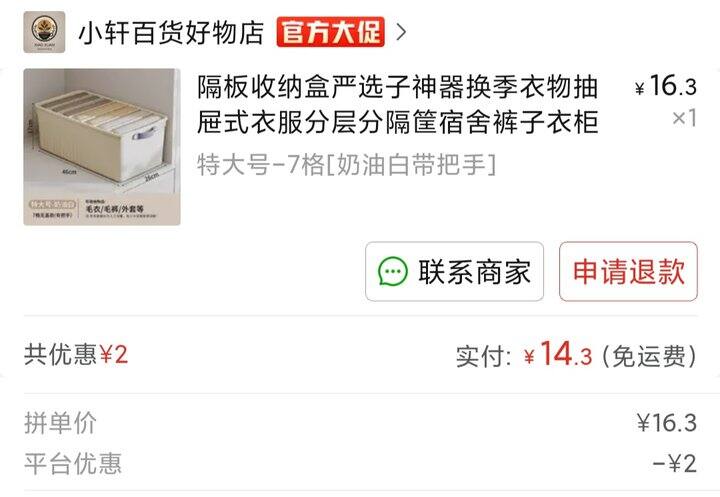The image size is (720, 497).
Task: Open the storage box product thumbnail
Action: tap(102, 147)
